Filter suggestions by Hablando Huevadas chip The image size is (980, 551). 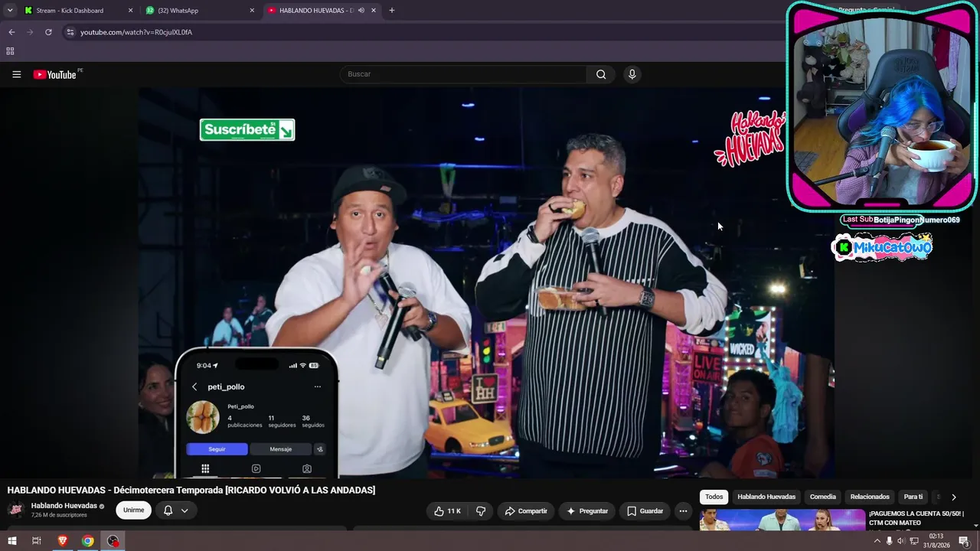[766, 497]
